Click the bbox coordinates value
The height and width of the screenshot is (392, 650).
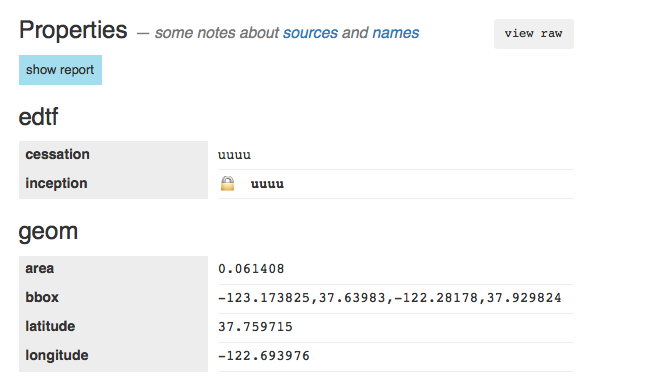click(x=390, y=298)
